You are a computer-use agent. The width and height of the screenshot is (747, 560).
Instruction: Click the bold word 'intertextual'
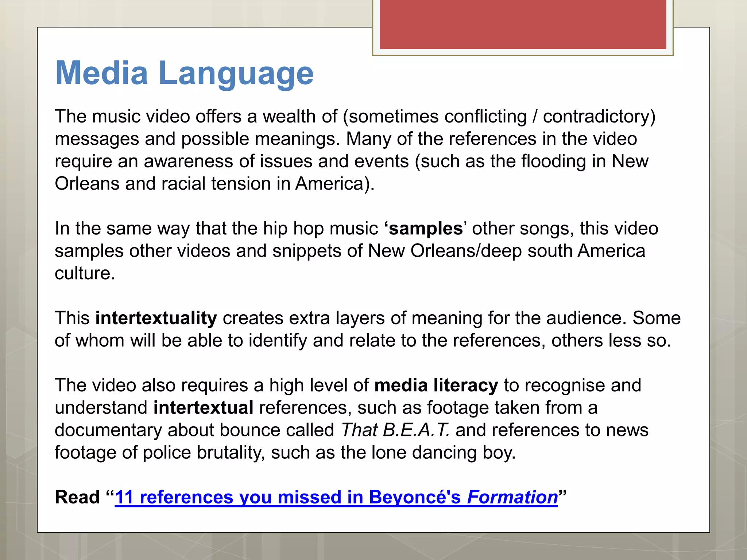tap(203, 408)
